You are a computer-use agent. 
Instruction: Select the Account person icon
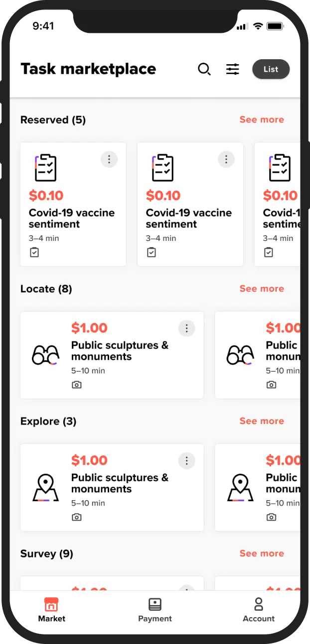[259, 604]
